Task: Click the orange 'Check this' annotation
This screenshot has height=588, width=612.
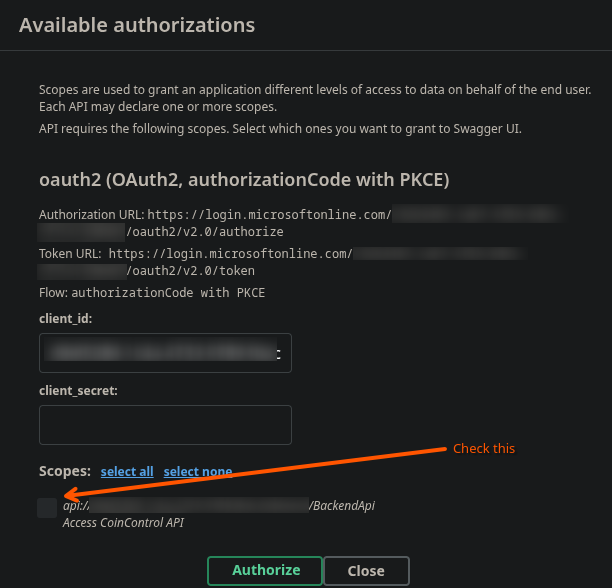Action: click(x=484, y=448)
